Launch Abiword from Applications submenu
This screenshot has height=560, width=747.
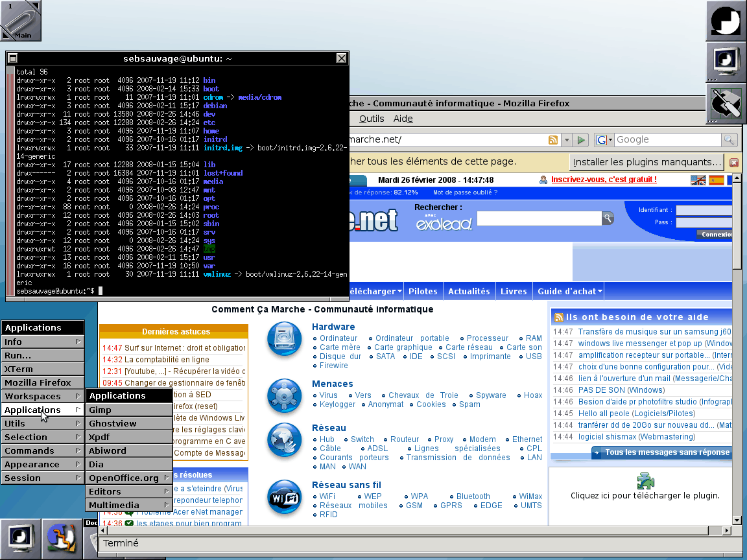(128, 450)
